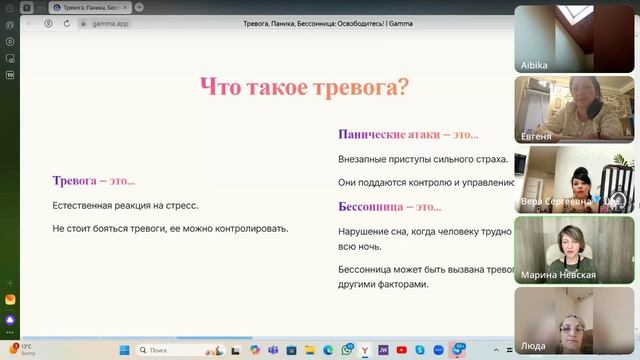Image resolution: width=640 pixels, height=360 pixels.
Task: Click the subheading 'Тревога – это...'
Action: (93, 180)
